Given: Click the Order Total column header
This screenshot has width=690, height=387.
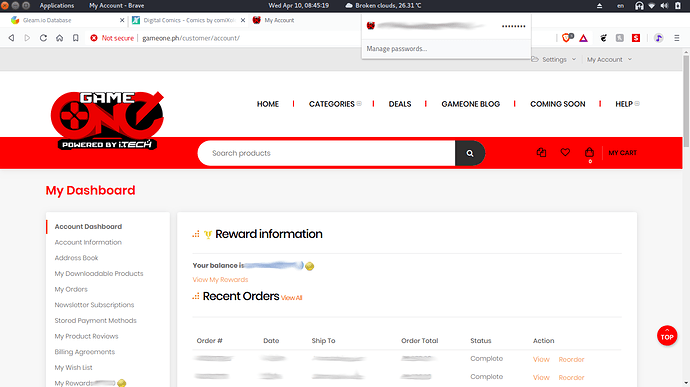Looking at the screenshot, I should point(419,341).
